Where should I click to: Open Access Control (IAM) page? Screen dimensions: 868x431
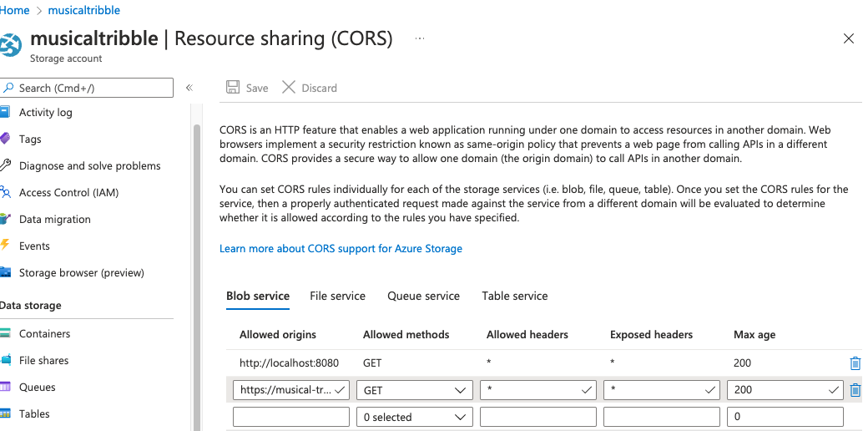click(x=68, y=192)
